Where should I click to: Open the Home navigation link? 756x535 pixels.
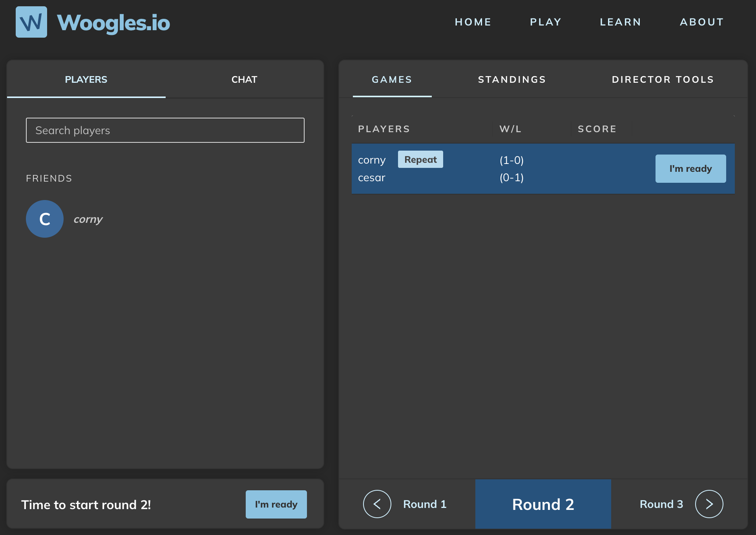tap(473, 22)
